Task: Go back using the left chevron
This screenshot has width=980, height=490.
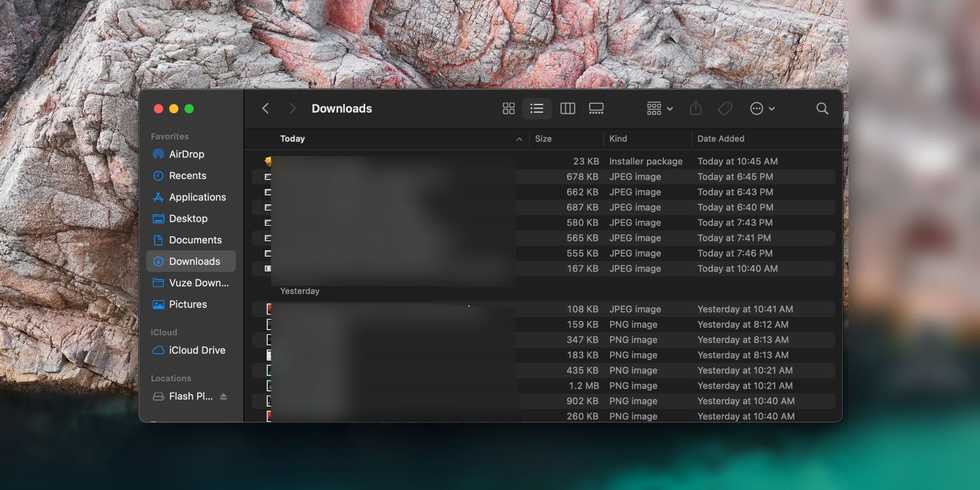Action: (265, 108)
